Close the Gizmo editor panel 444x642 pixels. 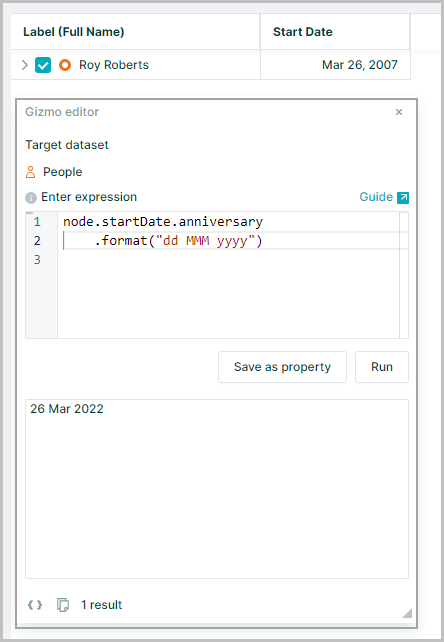pyautogui.click(x=399, y=112)
